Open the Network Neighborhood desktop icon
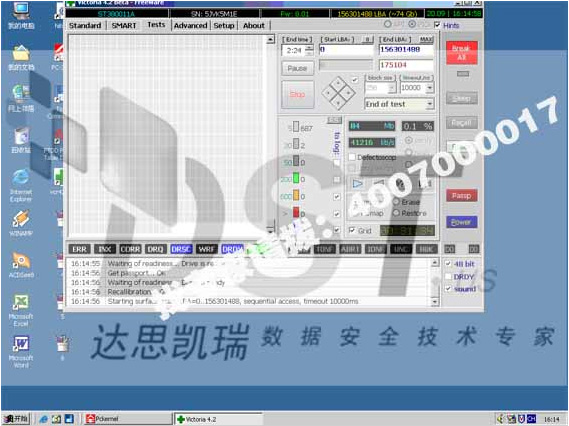Viewport: 569px width, 426px height. pyautogui.click(x=21, y=98)
